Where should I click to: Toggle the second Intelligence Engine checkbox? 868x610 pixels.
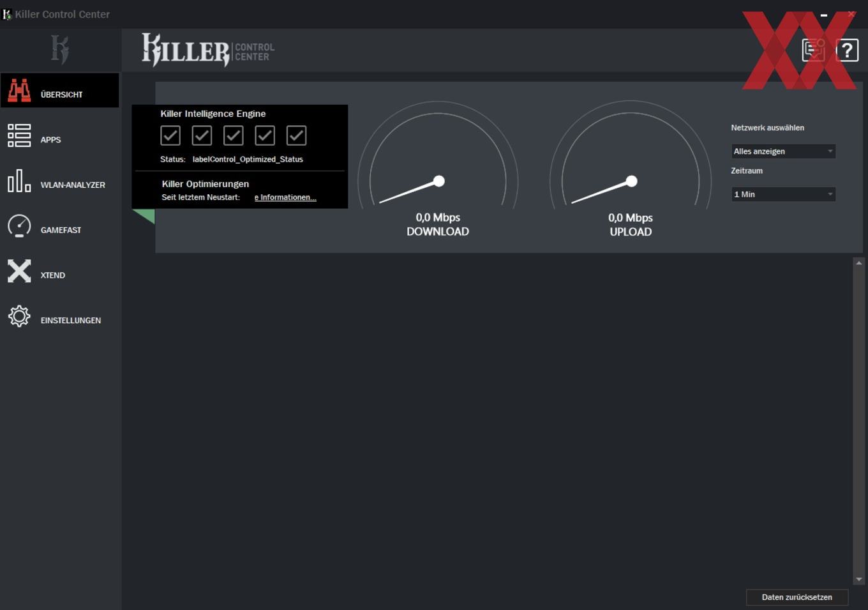(x=202, y=135)
